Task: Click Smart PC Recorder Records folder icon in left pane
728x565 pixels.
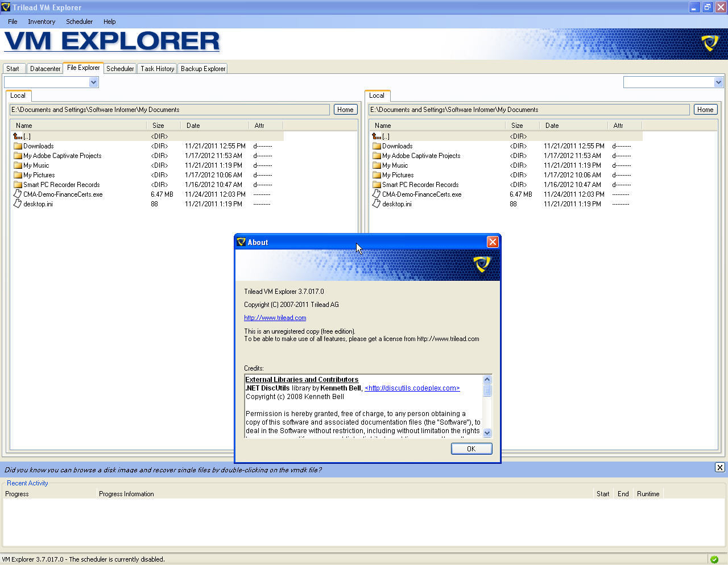Action: pyautogui.click(x=18, y=185)
